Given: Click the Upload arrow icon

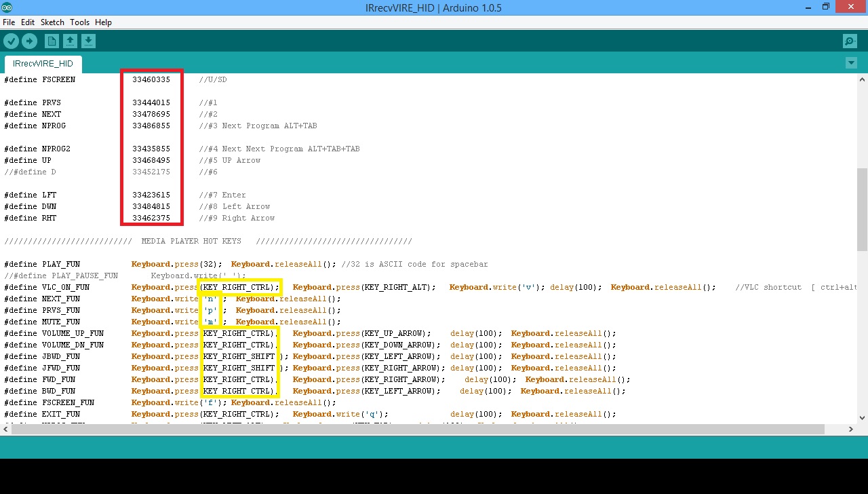Looking at the screenshot, I should [x=29, y=41].
